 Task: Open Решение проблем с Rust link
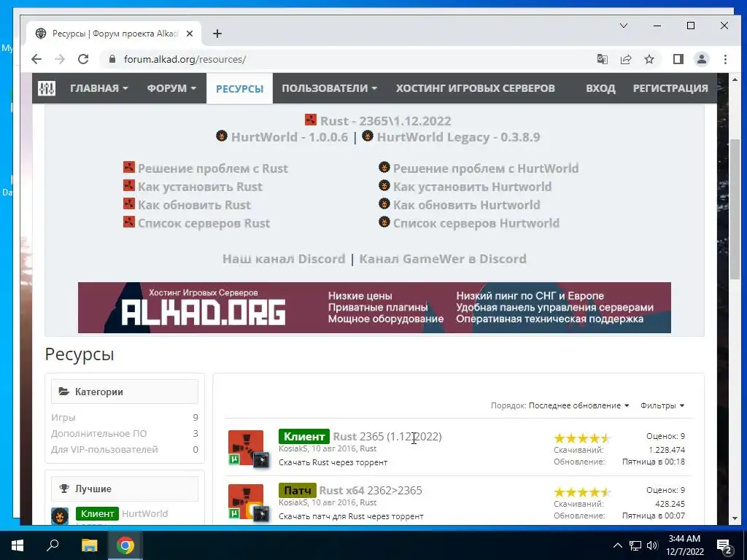pyautogui.click(x=212, y=168)
